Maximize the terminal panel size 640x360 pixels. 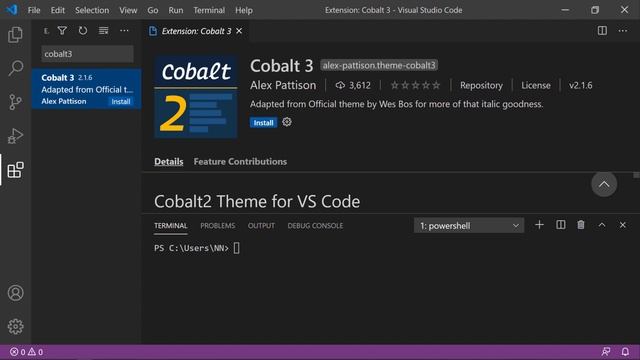pyautogui.click(x=602, y=225)
